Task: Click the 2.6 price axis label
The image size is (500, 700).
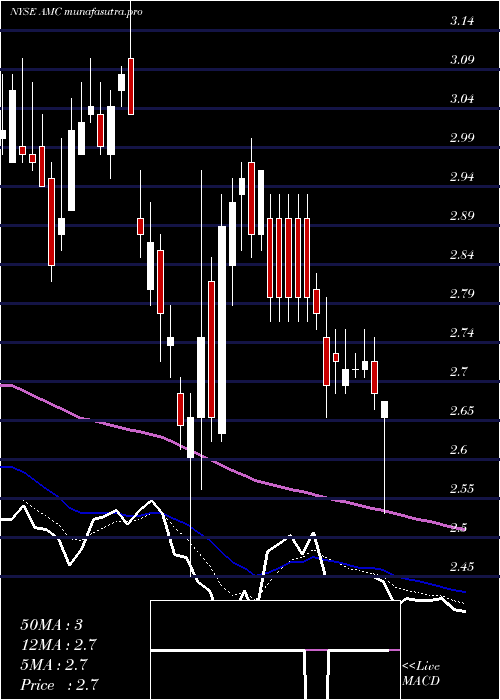Action: (459, 450)
